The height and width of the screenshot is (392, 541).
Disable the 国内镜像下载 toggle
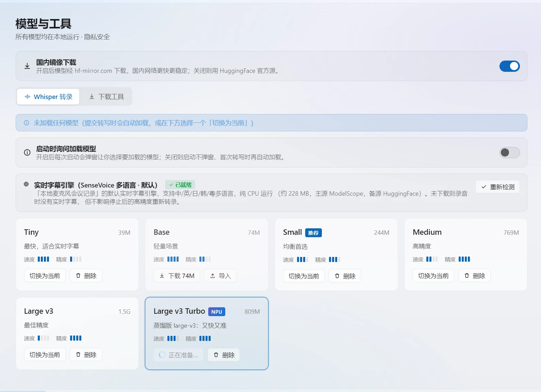(509, 66)
